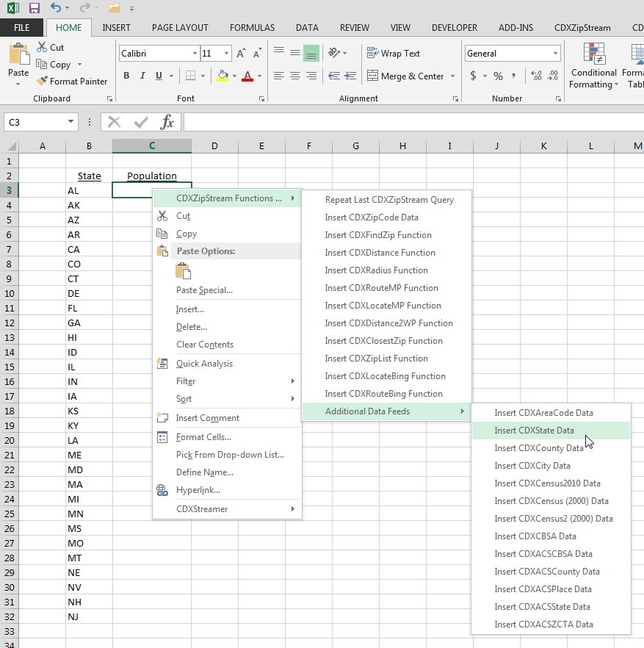
Task: Click the Increase Indent icon
Action: [350, 76]
